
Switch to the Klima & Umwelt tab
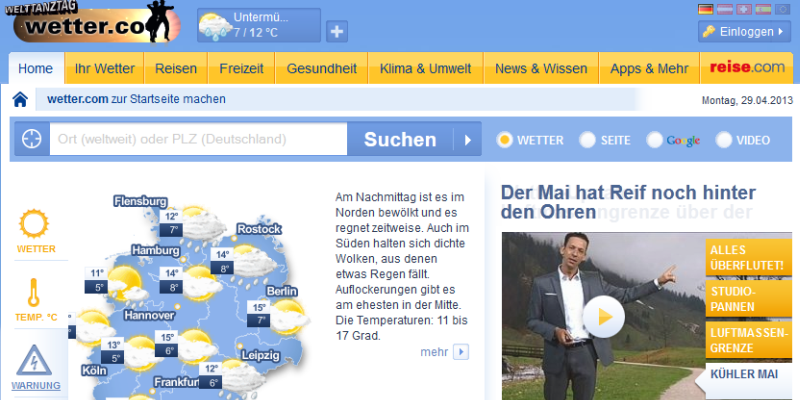point(425,69)
